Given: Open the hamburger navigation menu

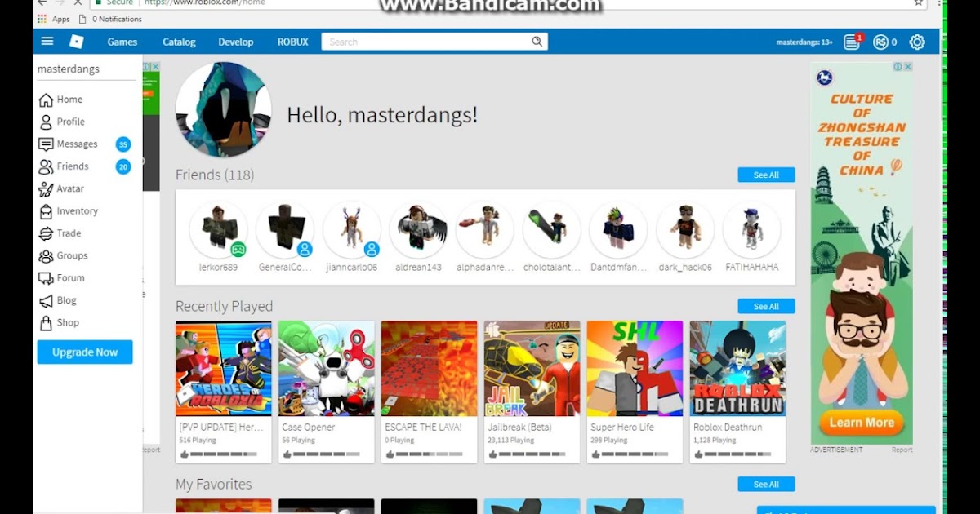Looking at the screenshot, I should pos(47,42).
